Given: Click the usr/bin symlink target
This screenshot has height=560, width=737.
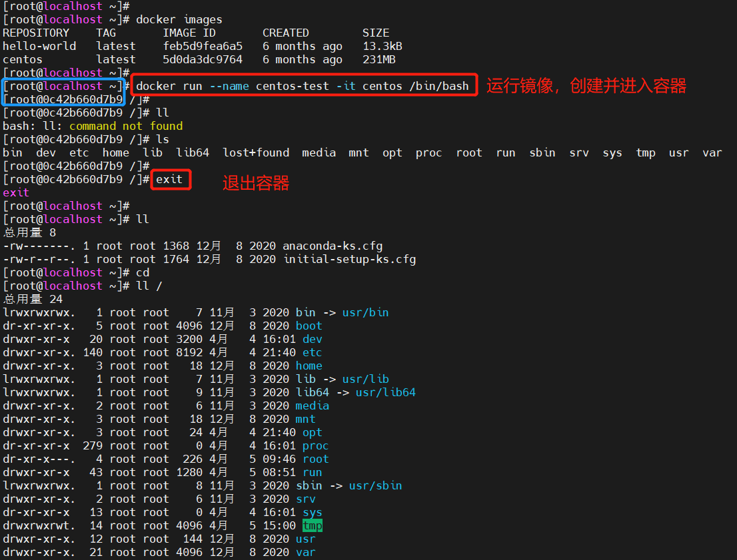Looking at the screenshot, I should tap(366, 312).
